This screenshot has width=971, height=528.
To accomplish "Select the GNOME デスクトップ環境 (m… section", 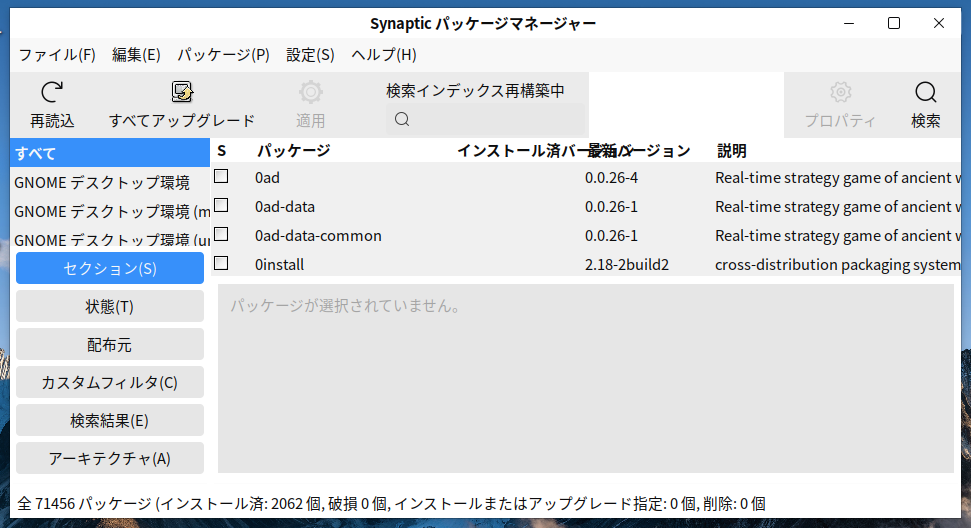I will click(x=110, y=212).
